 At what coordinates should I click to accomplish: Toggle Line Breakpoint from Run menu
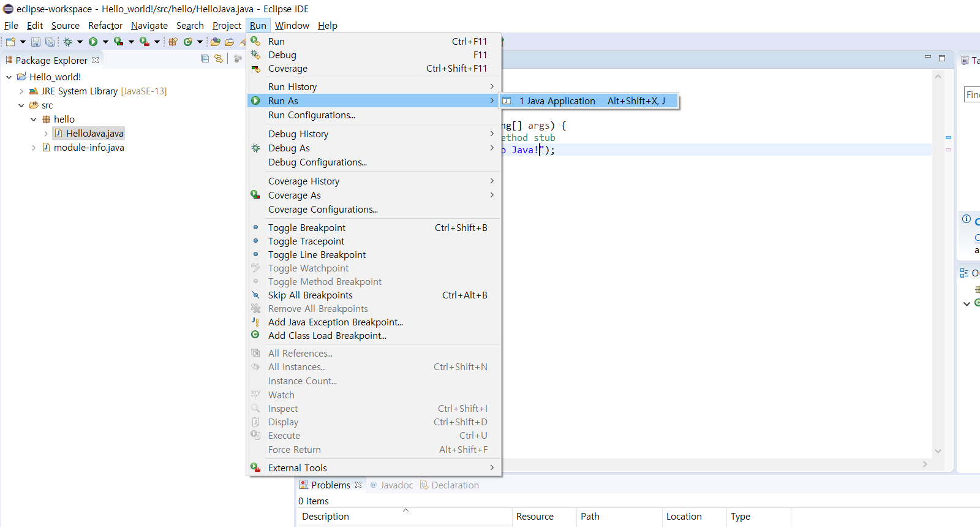pos(374,255)
